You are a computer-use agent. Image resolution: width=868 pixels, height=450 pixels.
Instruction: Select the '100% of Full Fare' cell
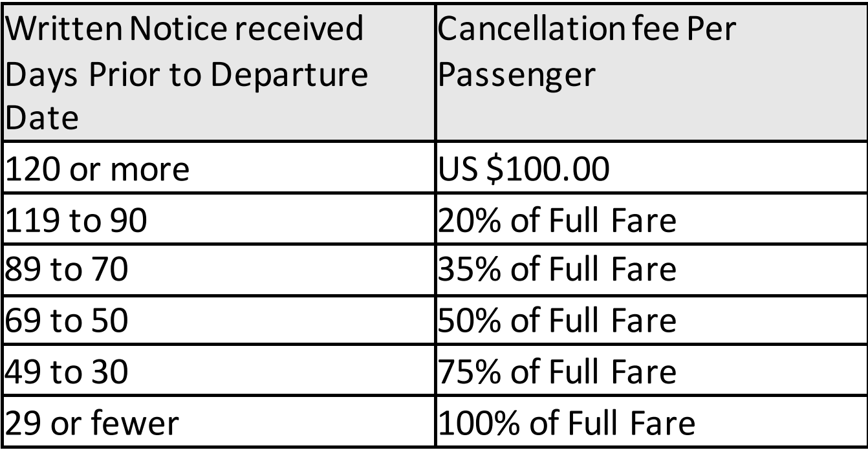651,422
